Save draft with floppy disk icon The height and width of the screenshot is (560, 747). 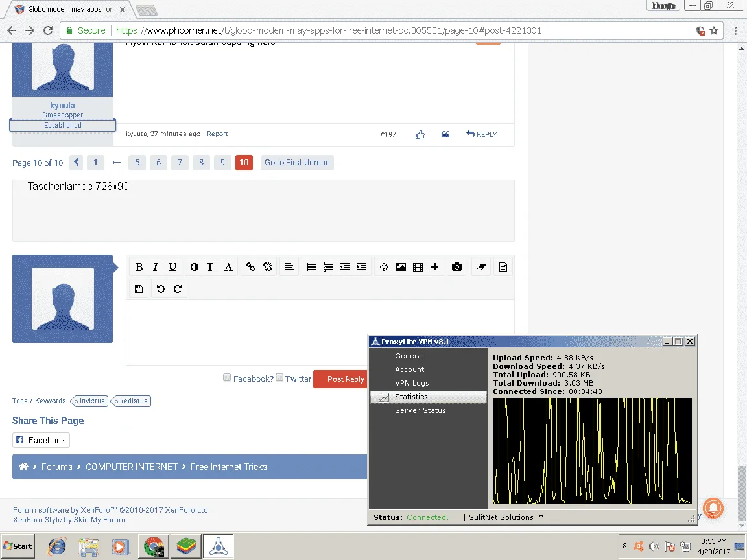(139, 289)
